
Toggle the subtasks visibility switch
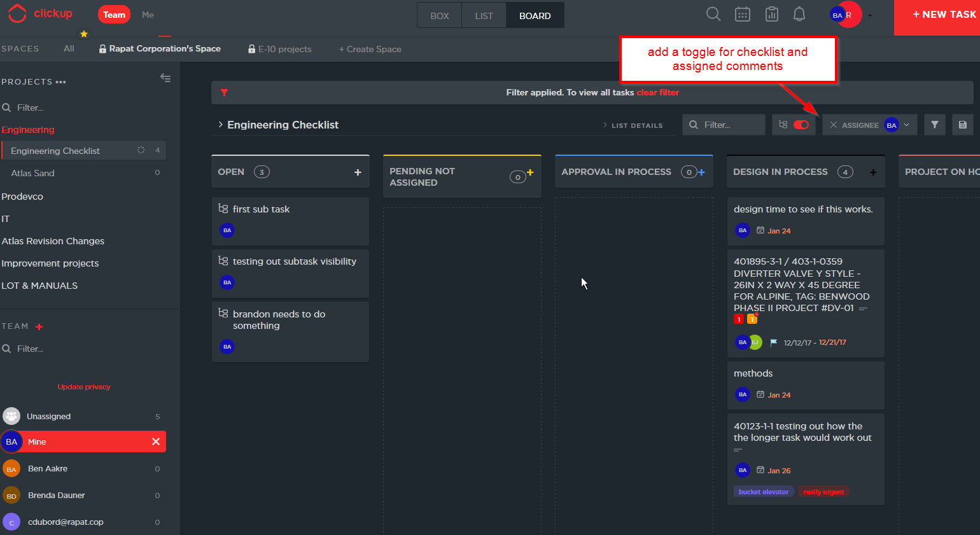(801, 125)
